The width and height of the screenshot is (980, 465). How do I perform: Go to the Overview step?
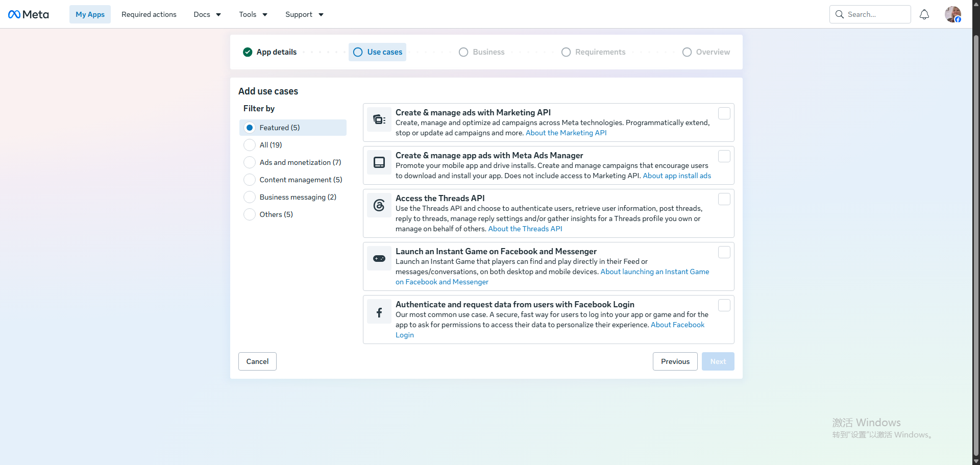tap(706, 52)
